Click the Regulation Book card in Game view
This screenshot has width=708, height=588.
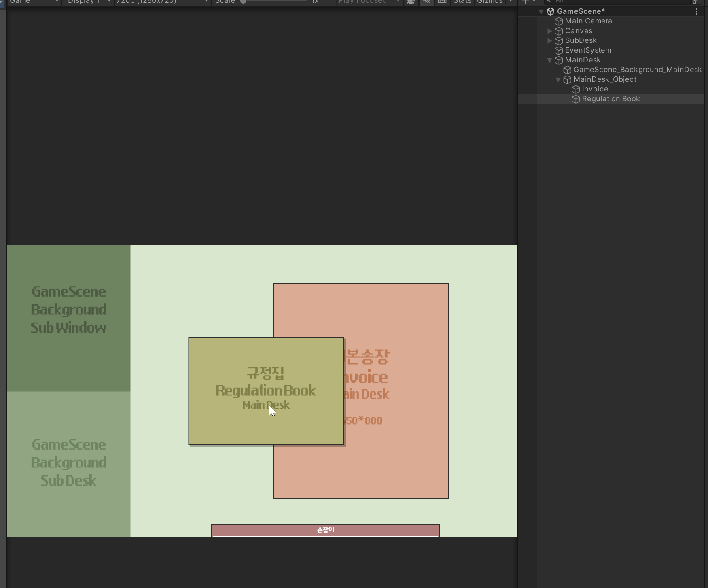266,391
